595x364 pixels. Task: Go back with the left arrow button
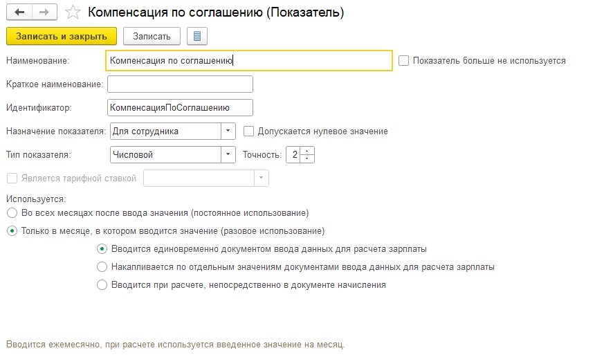point(19,12)
